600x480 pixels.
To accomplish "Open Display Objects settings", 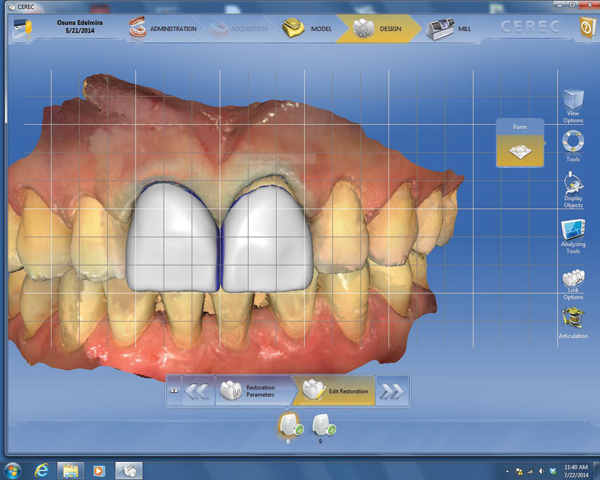I will [573, 190].
